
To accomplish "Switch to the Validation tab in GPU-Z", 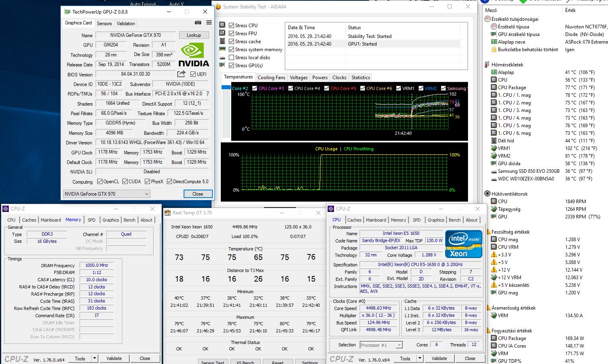I will (126, 24).
